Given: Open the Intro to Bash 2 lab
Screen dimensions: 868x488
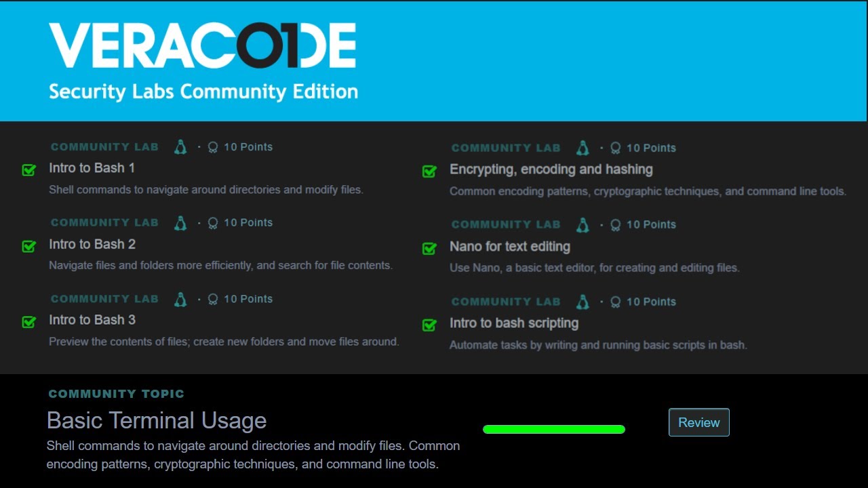Looking at the screenshot, I should click(x=92, y=244).
